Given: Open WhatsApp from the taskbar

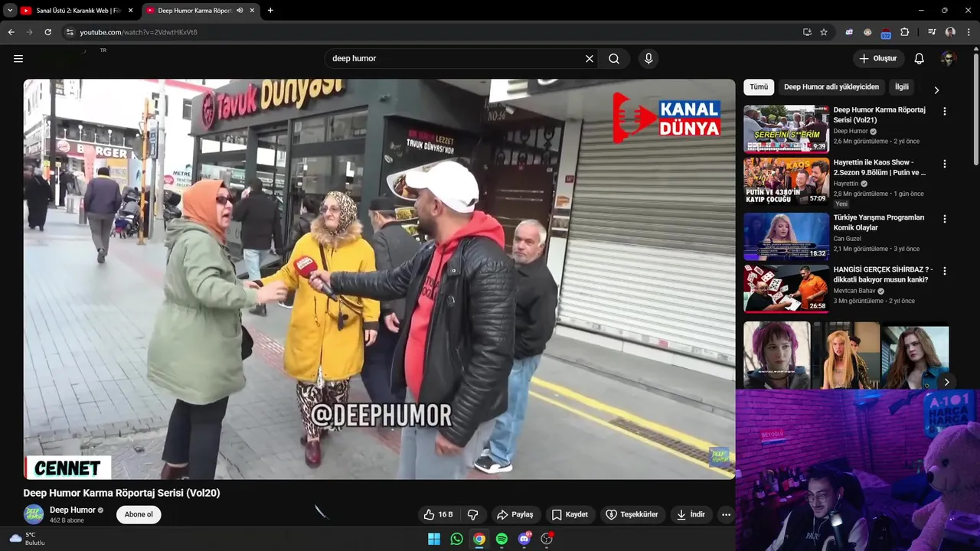Looking at the screenshot, I should (x=457, y=539).
